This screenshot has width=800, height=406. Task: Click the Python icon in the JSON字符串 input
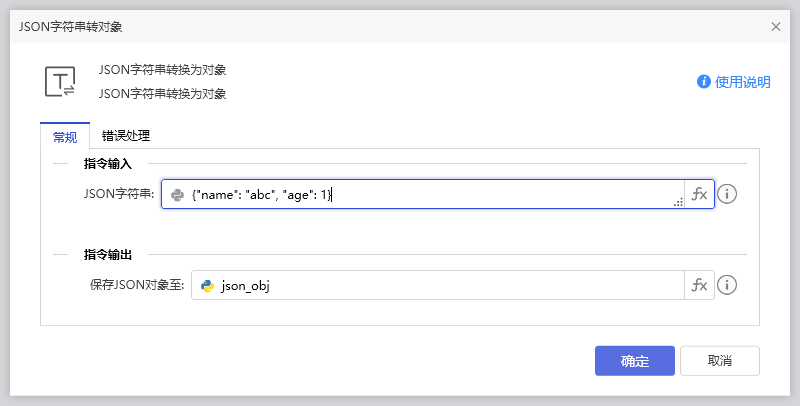point(178,195)
